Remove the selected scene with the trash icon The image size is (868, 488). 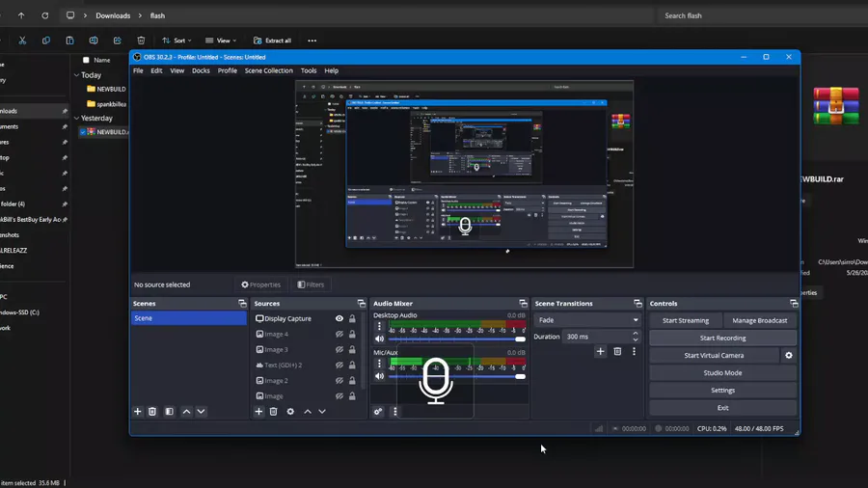[x=152, y=412]
